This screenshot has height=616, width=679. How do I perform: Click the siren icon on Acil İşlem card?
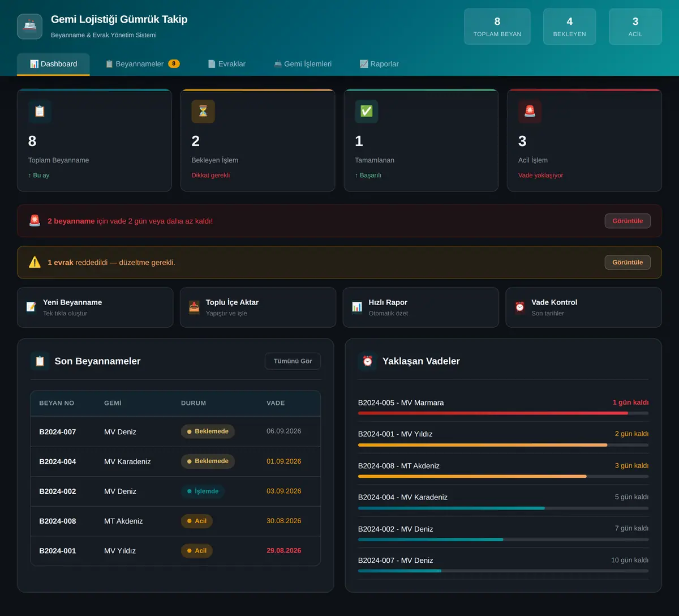530,112
